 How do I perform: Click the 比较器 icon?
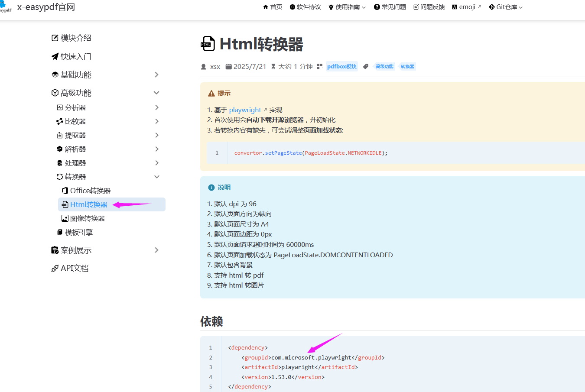pos(60,121)
